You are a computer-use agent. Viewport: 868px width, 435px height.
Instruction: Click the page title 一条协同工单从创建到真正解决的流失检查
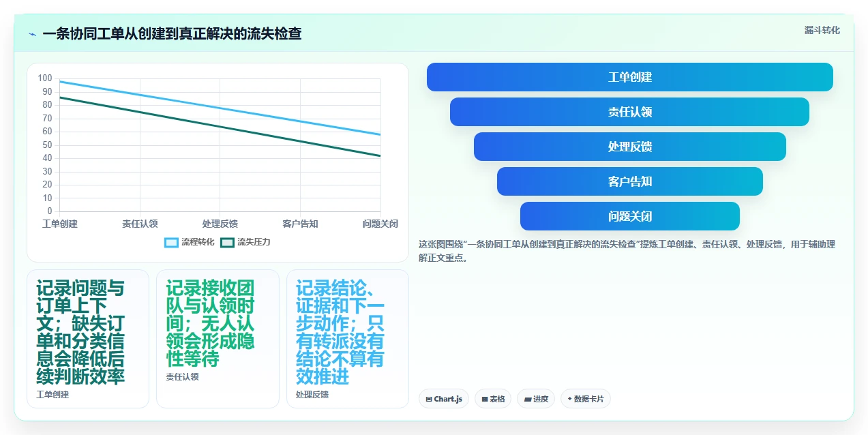pyautogui.click(x=172, y=33)
